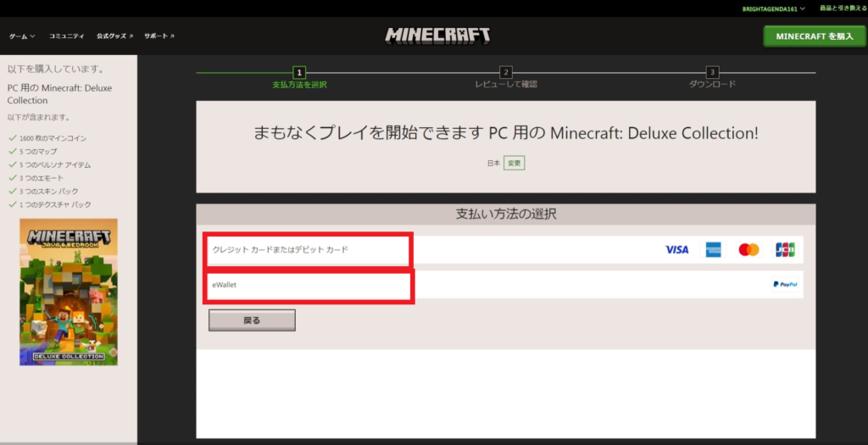Click the 支払い方法の選択 heading
Viewport: 868px width, 445px height.
point(505,214)
